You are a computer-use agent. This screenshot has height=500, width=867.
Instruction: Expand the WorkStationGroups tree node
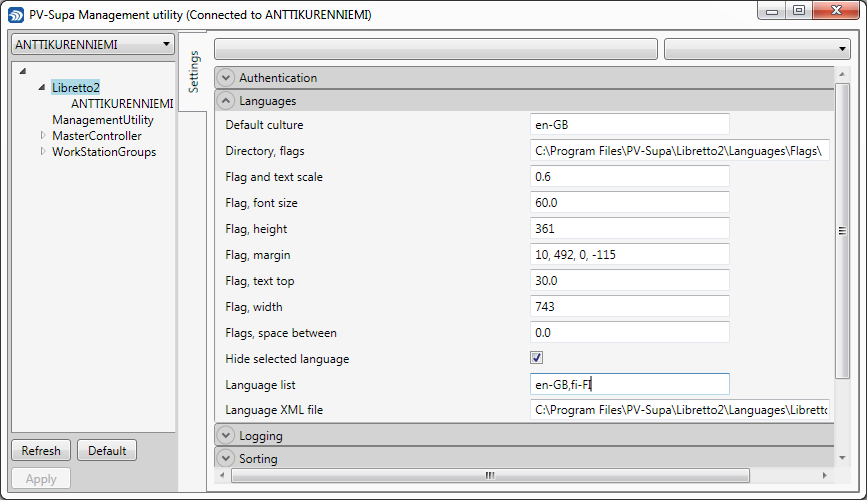tap(43, 151)
